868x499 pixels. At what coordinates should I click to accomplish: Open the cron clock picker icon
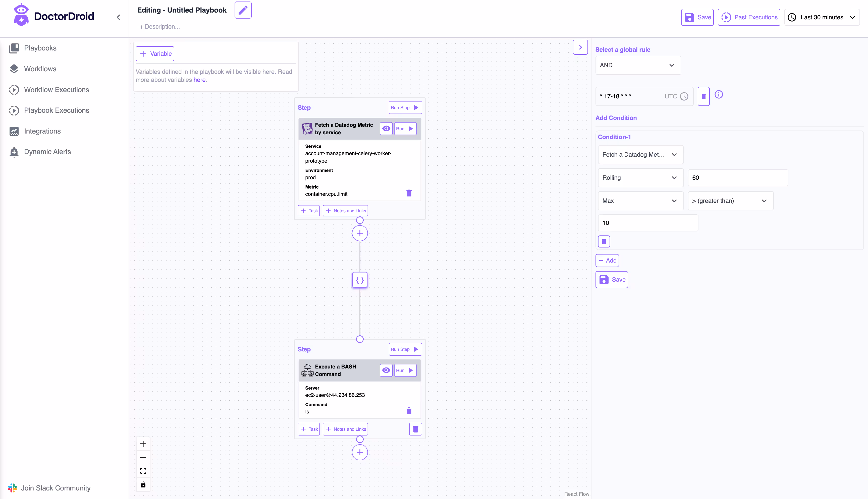pyautogui.click(x=684, y=96)
